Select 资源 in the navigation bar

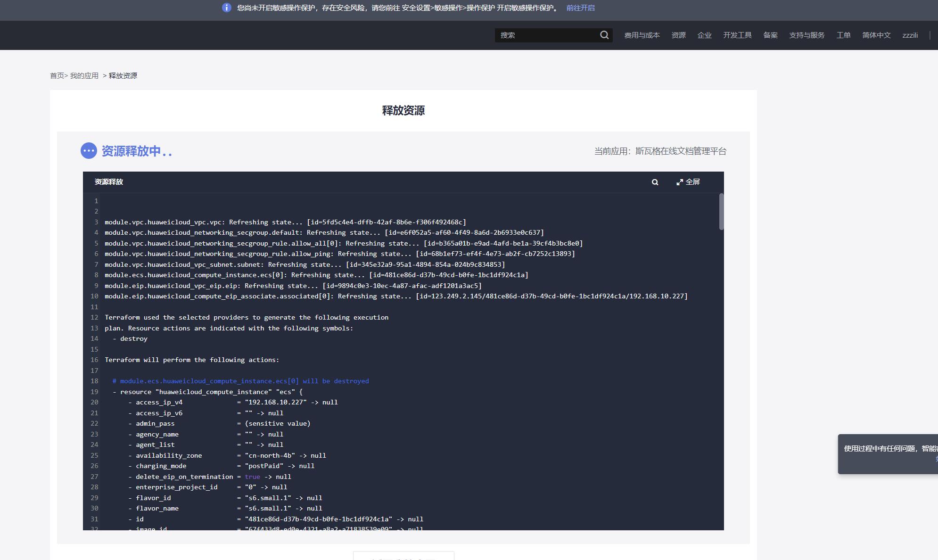click(679, 35)
